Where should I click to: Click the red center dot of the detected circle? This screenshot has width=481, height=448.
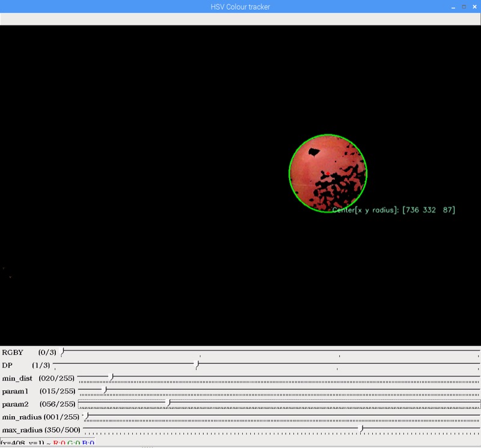click(328, 174)
